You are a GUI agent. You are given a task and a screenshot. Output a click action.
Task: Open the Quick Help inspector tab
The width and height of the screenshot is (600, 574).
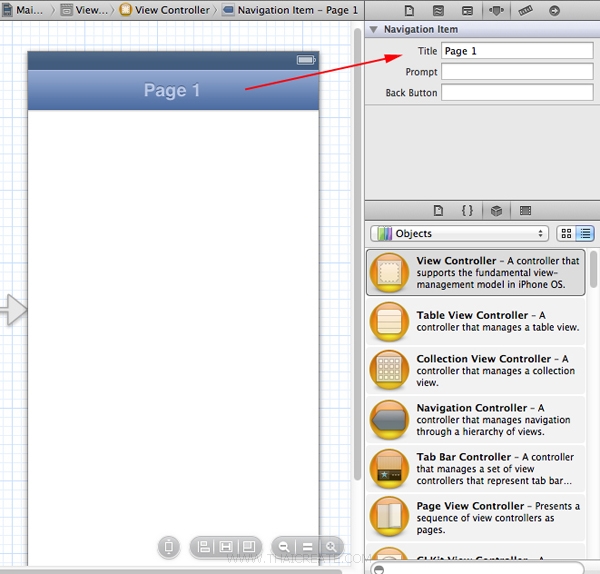pyautogui.click(x=438, y=10)
